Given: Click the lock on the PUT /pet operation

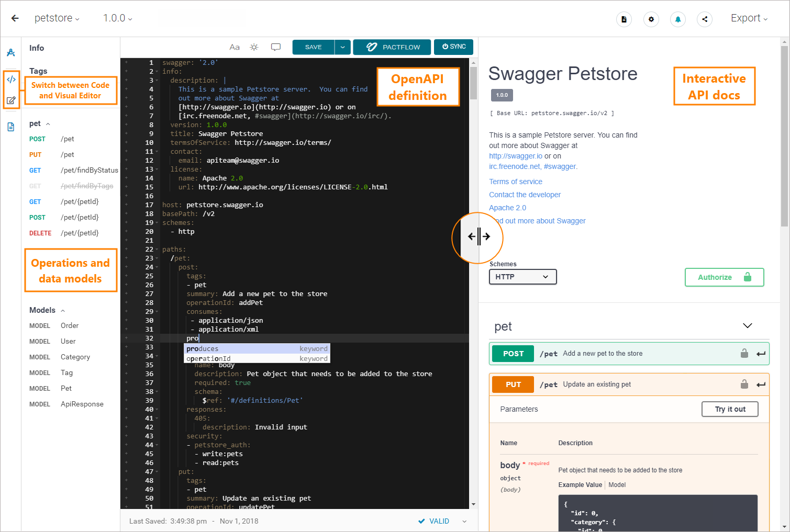Looking at the screenshot, I should (x=744, y=384).
